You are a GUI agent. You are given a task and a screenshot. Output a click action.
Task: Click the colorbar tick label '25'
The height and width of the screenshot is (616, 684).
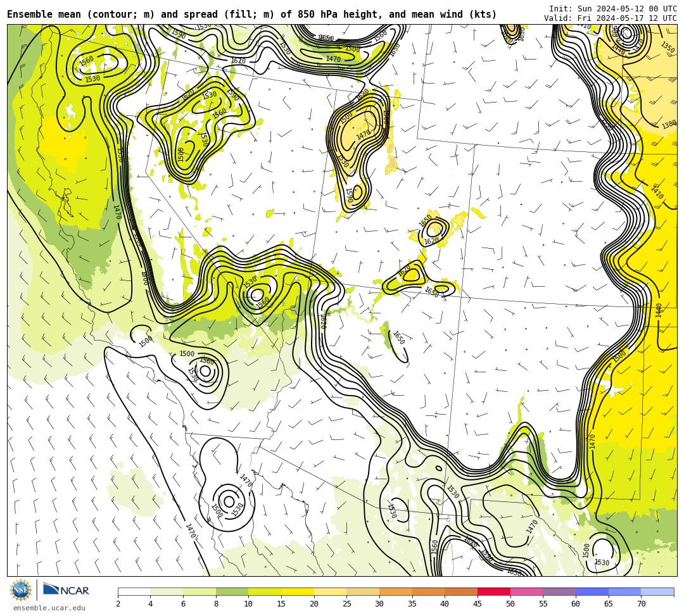pos(347,604)
